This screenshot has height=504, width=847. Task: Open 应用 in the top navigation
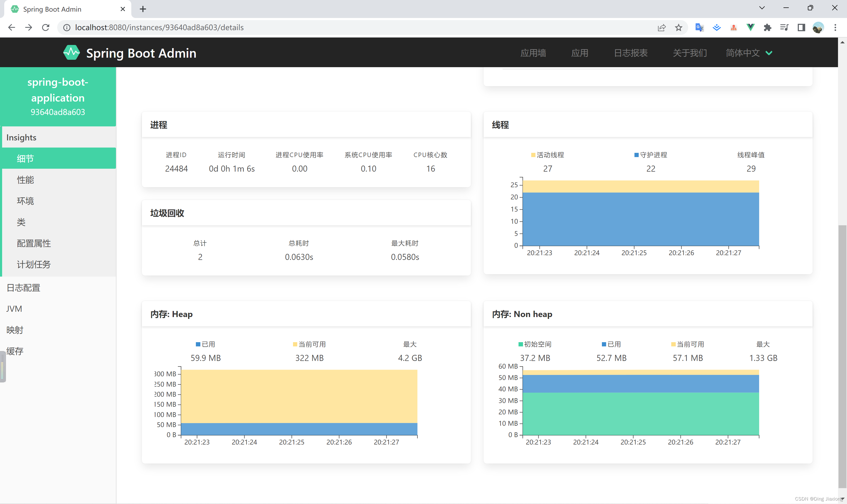579,53
